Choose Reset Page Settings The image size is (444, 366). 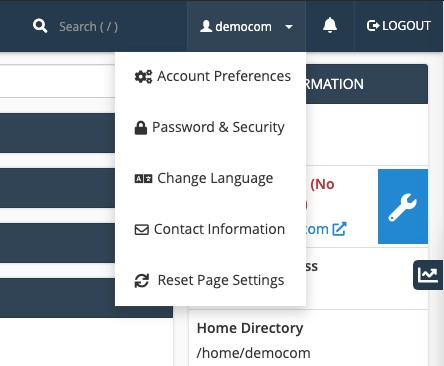[209, 280]
